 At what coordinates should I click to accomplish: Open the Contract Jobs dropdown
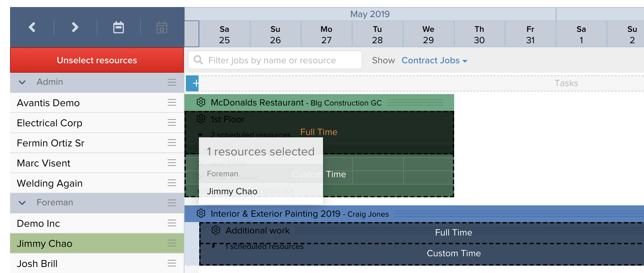click(x=434, y=60)
